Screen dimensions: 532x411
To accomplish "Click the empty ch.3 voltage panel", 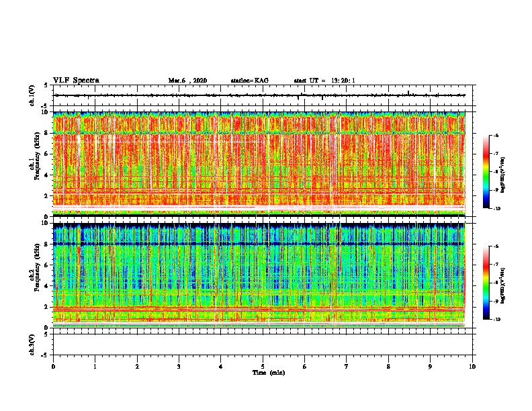I will coord(263,345).
